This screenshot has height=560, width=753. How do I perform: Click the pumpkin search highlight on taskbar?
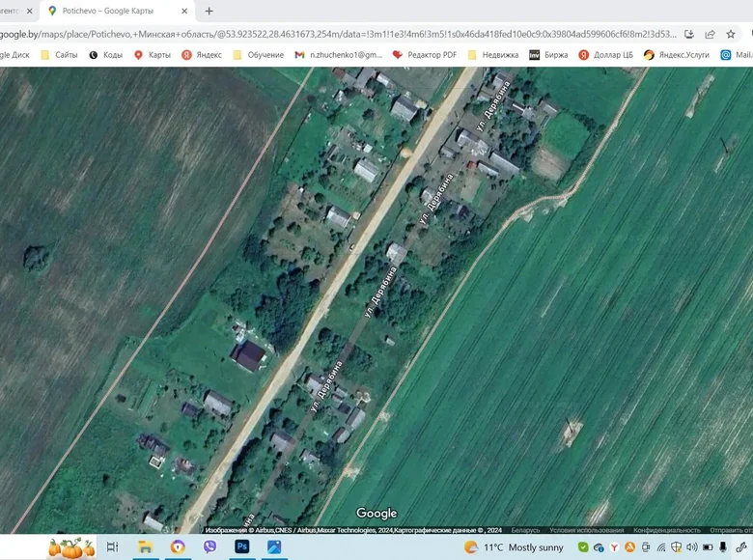coord(71,547)
